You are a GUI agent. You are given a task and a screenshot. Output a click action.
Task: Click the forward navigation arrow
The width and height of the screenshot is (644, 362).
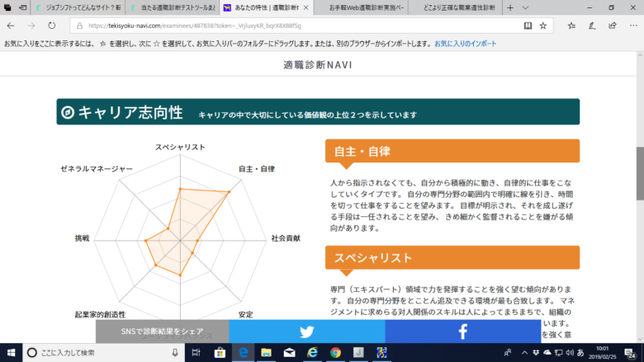pos(31,26)
